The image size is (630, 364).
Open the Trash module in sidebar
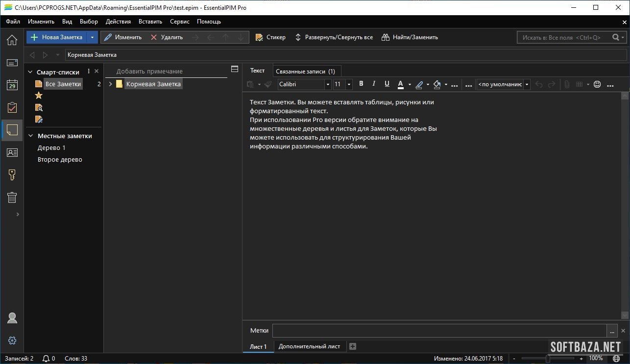[12, 197]
